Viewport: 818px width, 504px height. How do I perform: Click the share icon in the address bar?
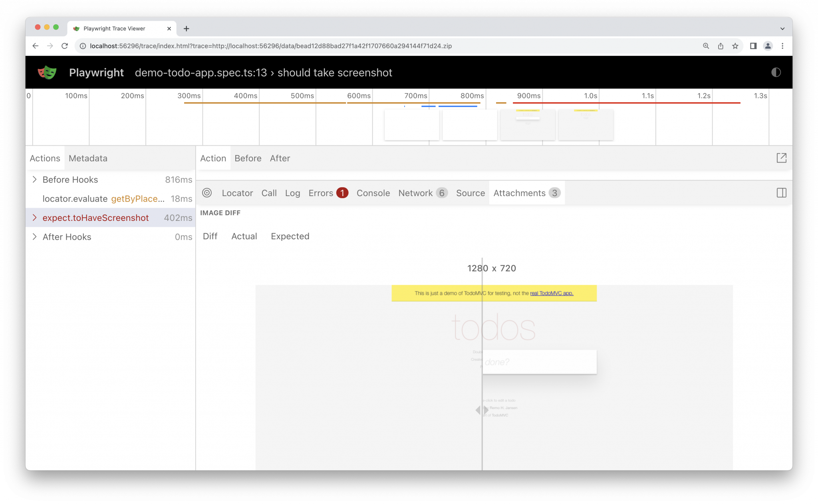(720, 46)
